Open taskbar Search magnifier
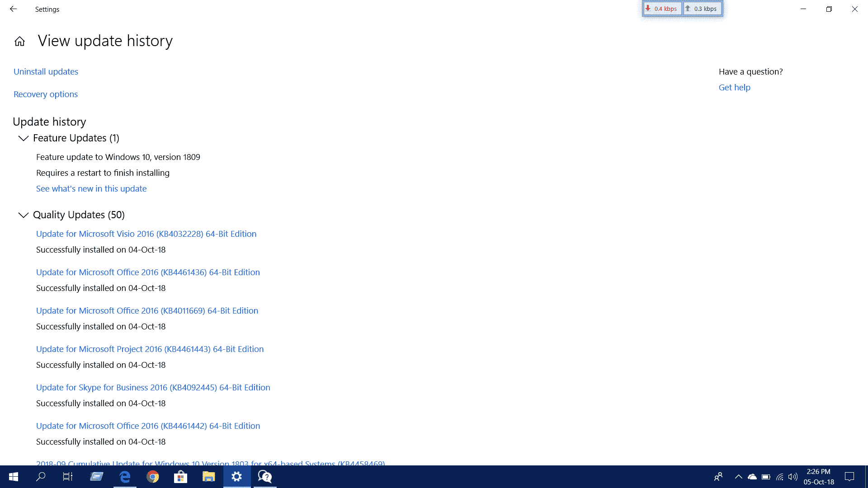The width and height of the screenshot is (868, 488). [x=41, y=477]
